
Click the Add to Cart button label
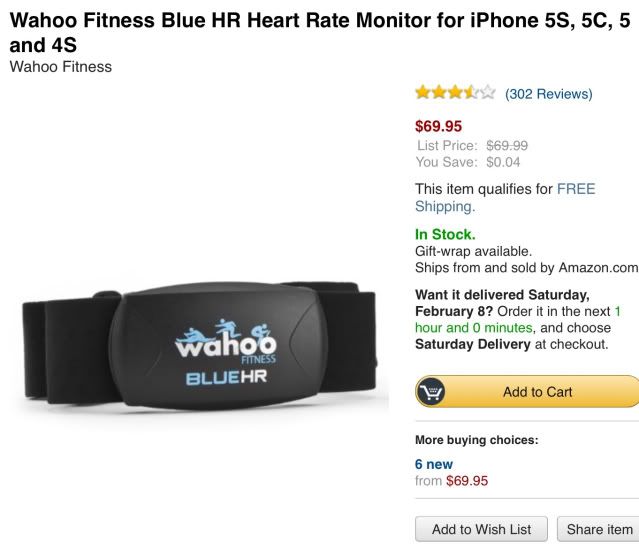tap(538, 392)
